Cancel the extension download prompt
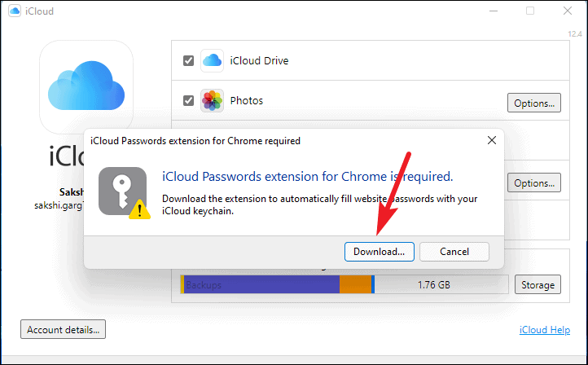 [454, 251]
